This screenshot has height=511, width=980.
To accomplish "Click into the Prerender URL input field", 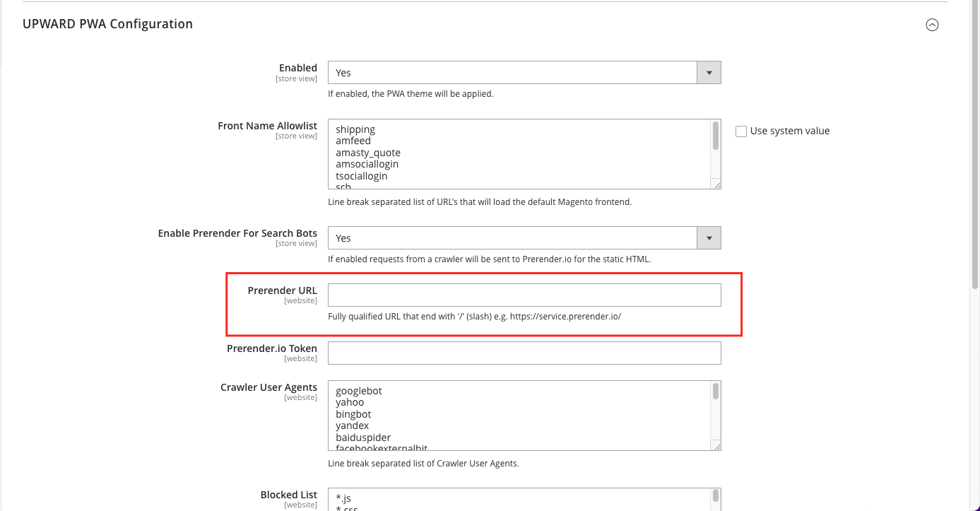I will [x=524, y=295].
